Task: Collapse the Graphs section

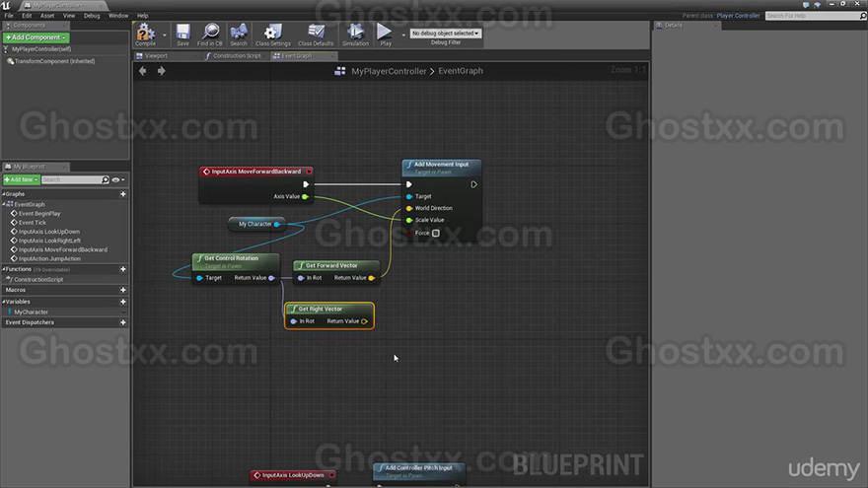Action: [x=4, y=194]
